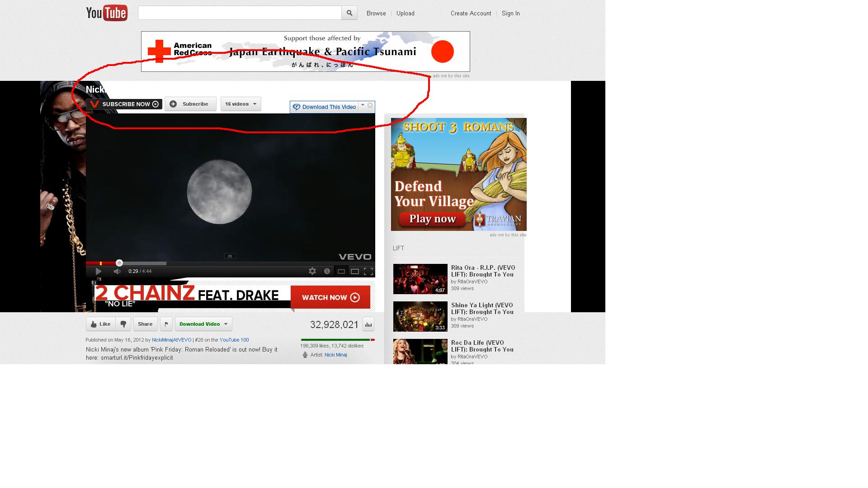Show video statistics bar-chart icon
Image resolution: width=868 pixels, height=488 pixels.
(368, 324)
